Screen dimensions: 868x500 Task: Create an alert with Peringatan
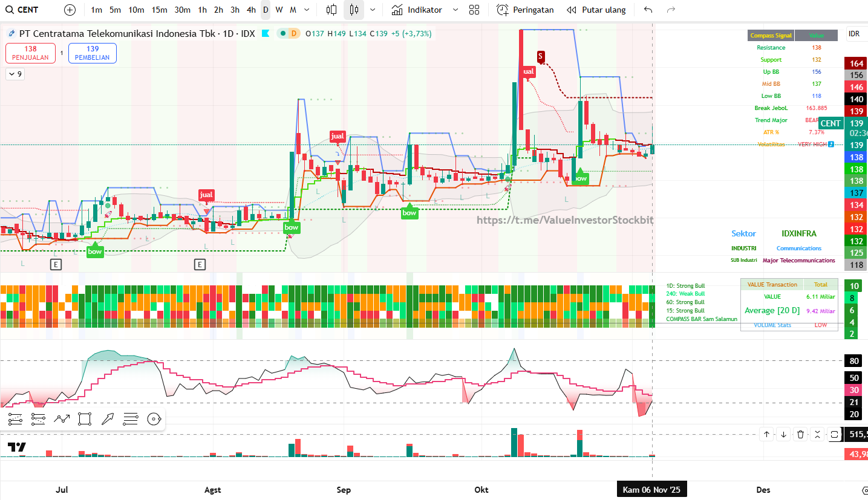pos(525,10)
